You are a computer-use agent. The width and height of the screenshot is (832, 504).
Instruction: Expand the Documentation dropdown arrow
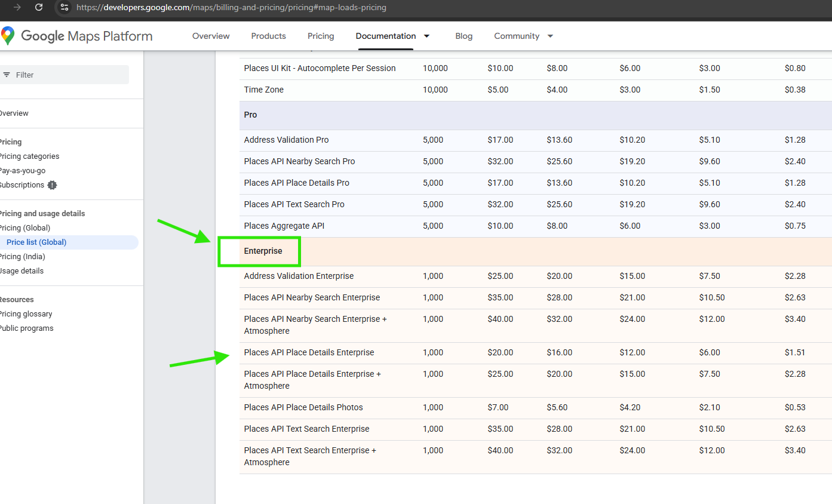[426, 36]
